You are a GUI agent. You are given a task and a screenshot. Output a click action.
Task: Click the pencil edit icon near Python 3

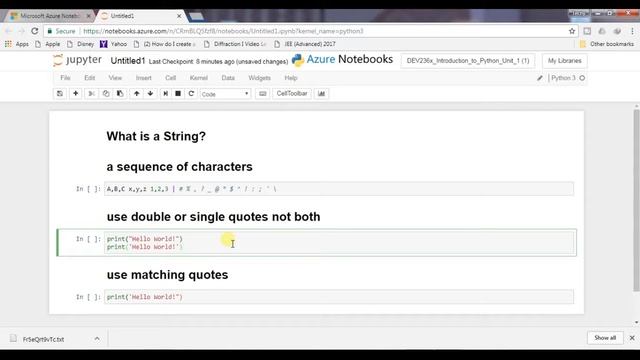tap(540, 78)
